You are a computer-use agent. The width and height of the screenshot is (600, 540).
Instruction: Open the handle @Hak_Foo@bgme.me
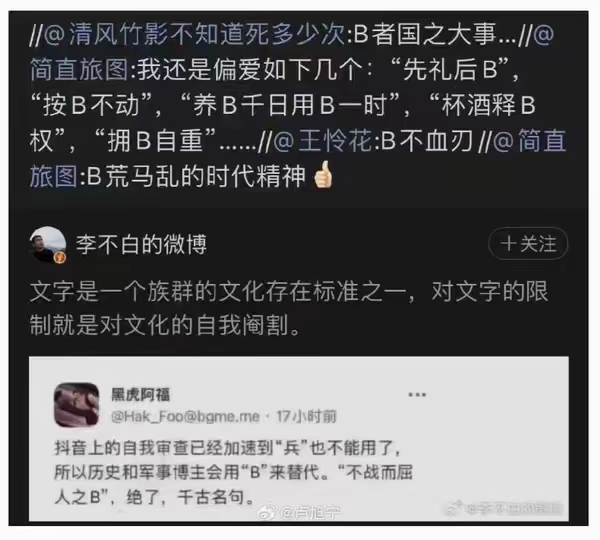186,416
